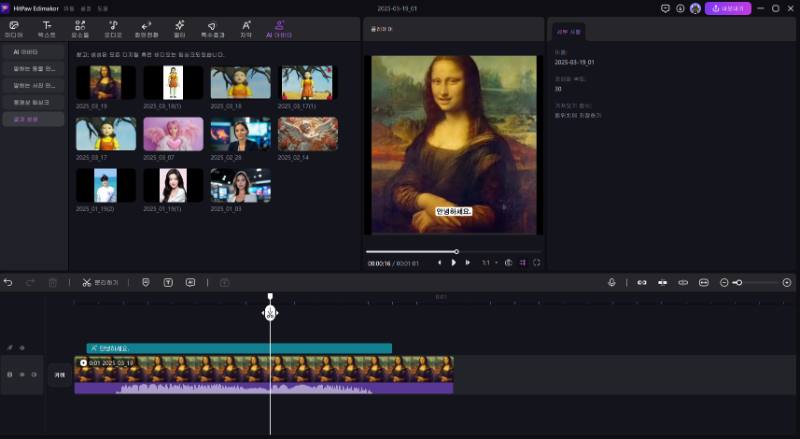Select the pink angel thumbnail 2025_03_07

tap(173, 134)
